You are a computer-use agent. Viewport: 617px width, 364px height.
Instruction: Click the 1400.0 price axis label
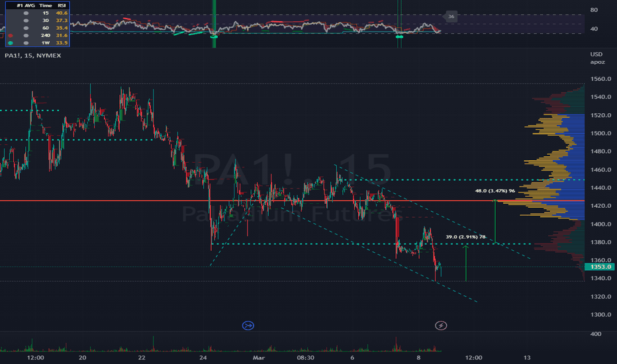pos(601,224)
